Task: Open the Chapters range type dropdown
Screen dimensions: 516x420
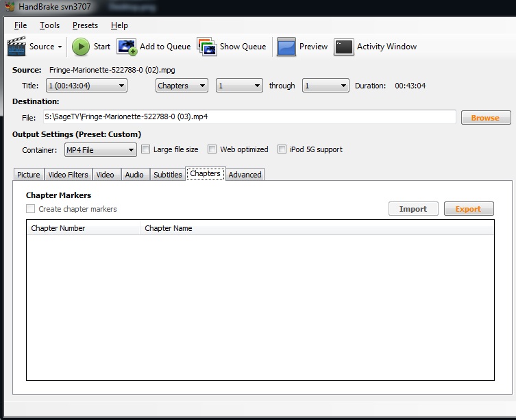Action: [182, 86]
